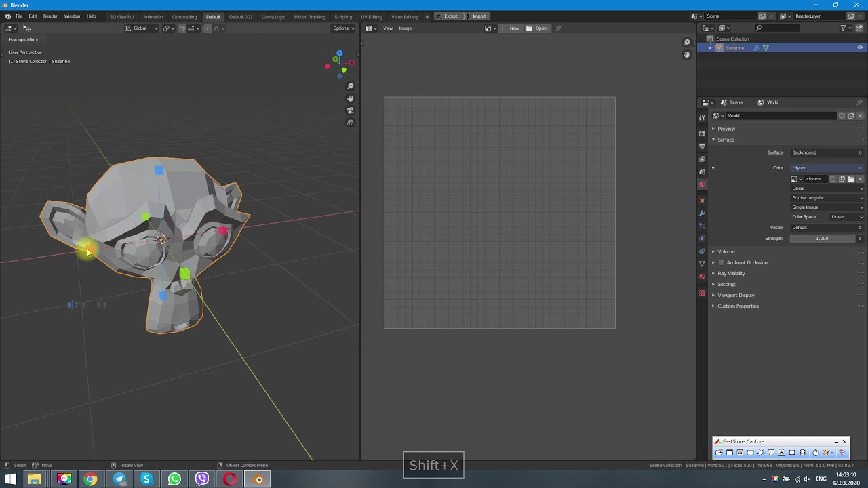868x488 pixels.
Task: Click the New image button
Action: [510, 28]
